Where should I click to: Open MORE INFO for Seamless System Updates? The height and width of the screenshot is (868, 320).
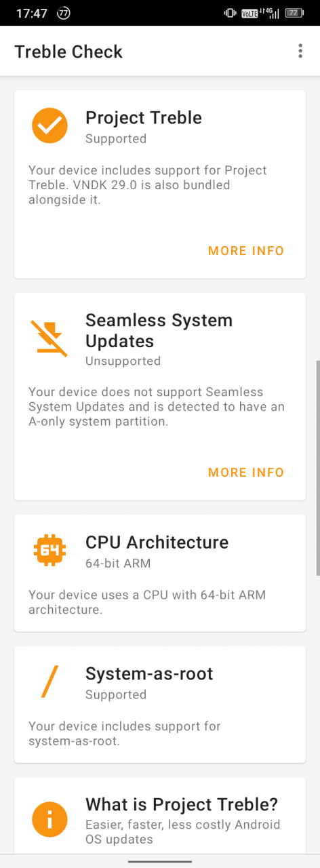coord(246,473)
